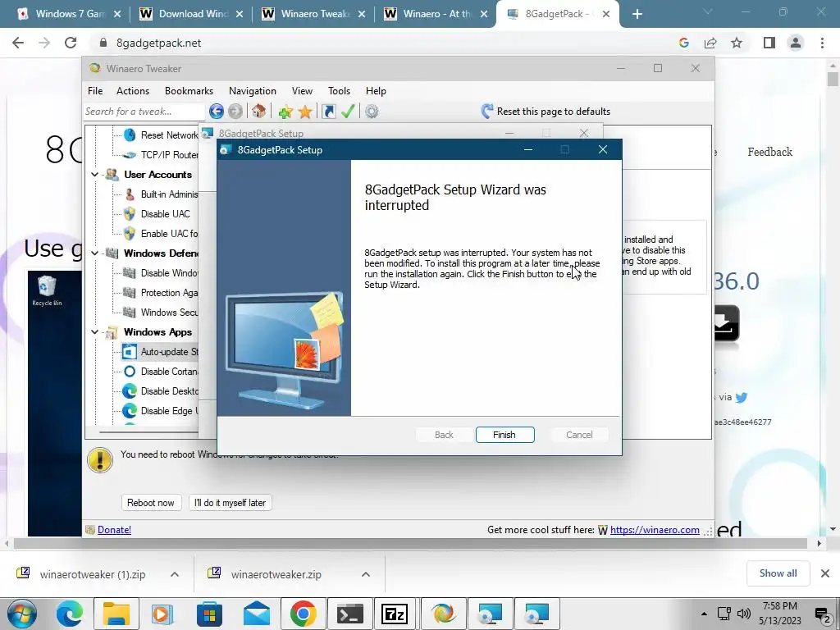Click the Twitter bird icon on webpage
The height and width of the screenshot is (630, 840).
point(742,398)
